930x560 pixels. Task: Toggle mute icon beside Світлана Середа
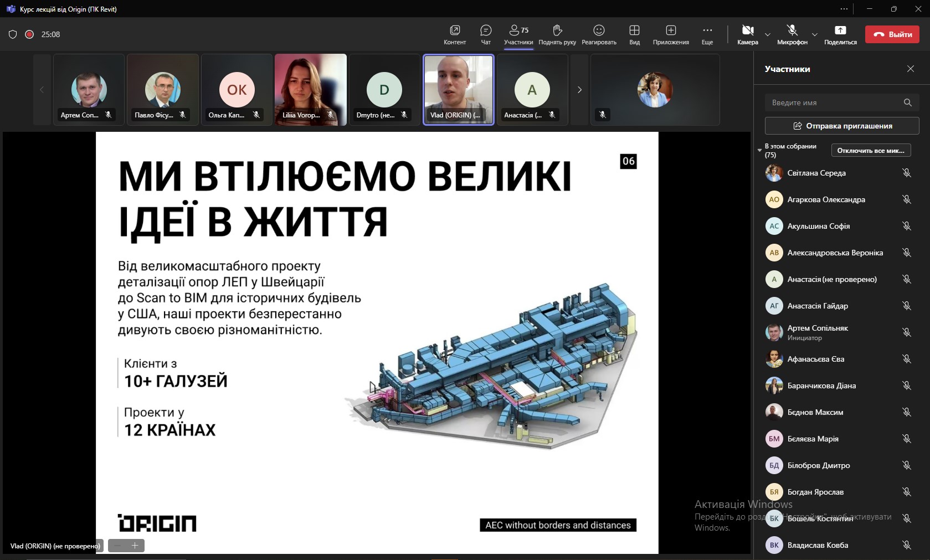[906, 173]
